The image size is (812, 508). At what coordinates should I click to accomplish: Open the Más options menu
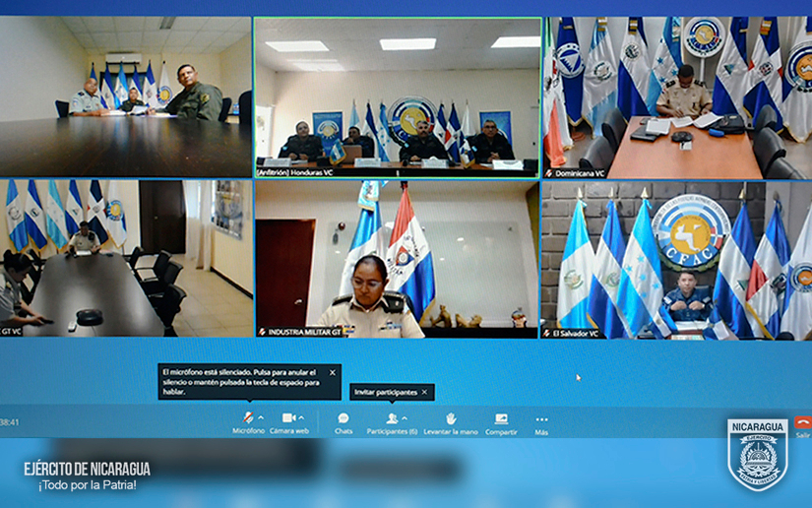tap(541, 418)
